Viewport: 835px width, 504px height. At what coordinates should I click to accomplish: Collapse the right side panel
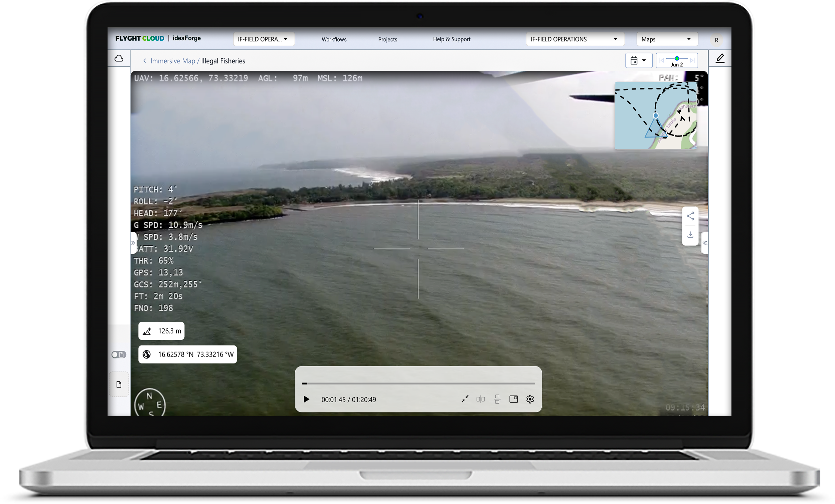pos(704,243)
